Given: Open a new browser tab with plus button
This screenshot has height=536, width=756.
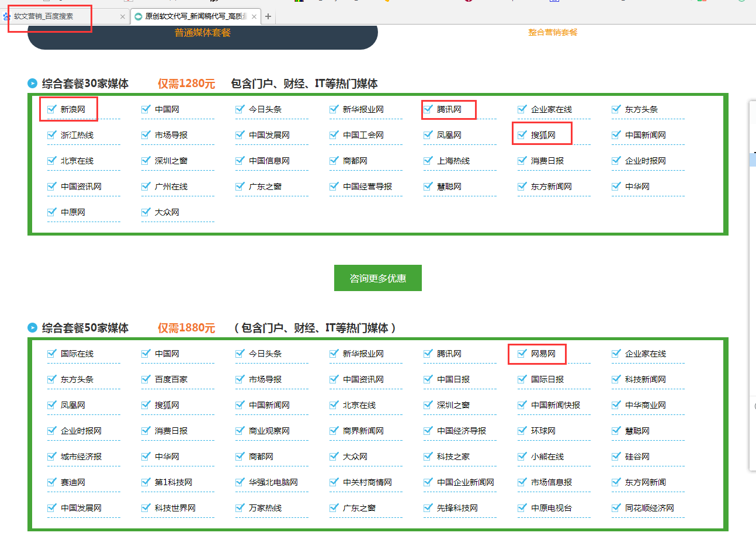Looking at the screenshot, I should click(x=268, y=16).
